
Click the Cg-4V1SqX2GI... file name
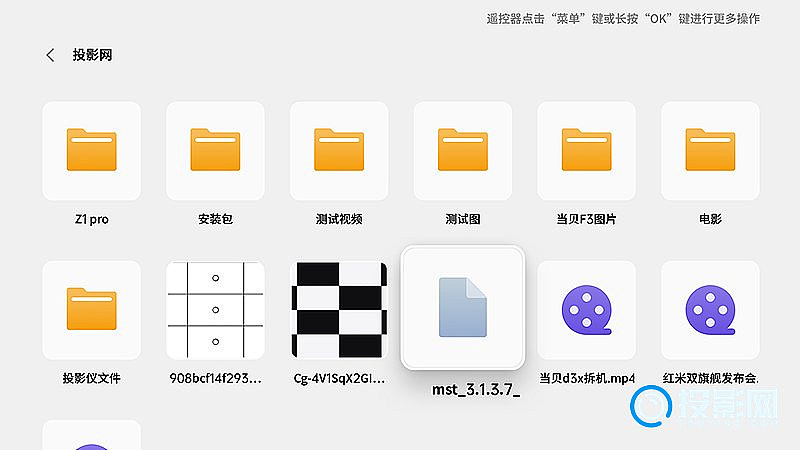[339, 378]
